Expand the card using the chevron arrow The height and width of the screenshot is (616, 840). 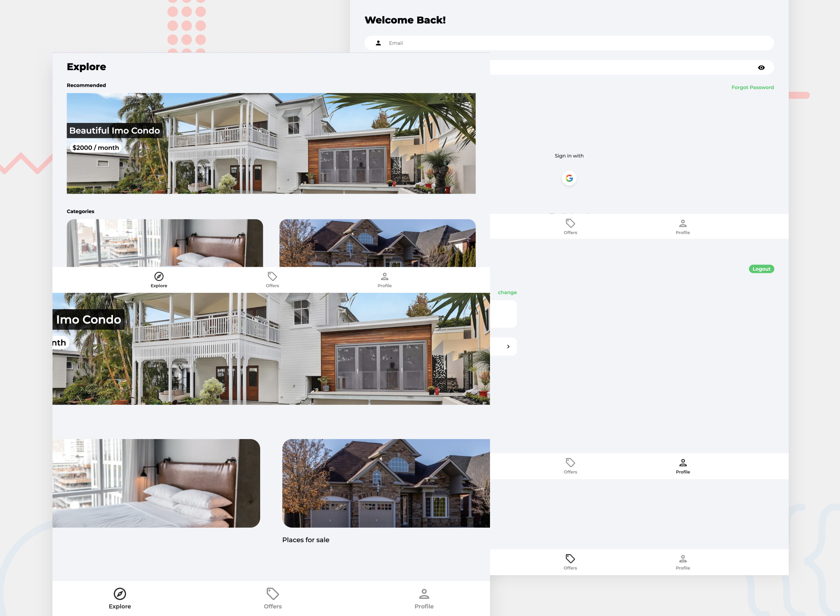[x=507, y=346]
